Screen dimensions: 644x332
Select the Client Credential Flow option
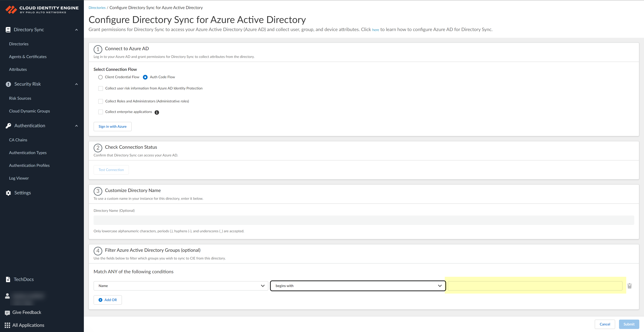point(100,77)
